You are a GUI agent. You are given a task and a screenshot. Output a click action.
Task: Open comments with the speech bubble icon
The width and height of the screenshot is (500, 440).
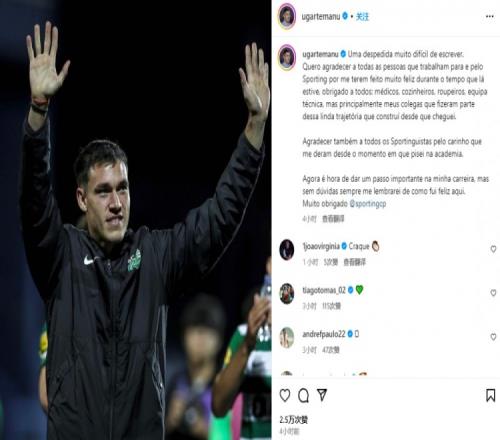pyautogui.click(x=303, y=396)
